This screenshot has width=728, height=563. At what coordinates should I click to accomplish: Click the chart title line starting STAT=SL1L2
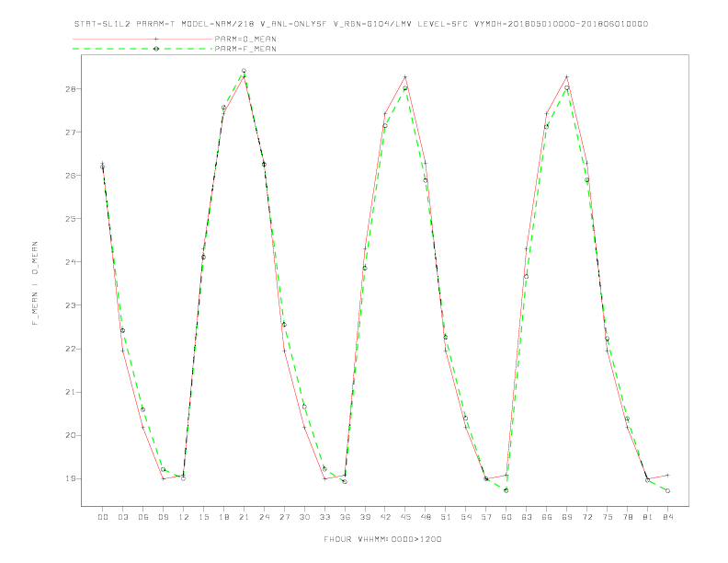pyautogui.click(x=361, y=24)
